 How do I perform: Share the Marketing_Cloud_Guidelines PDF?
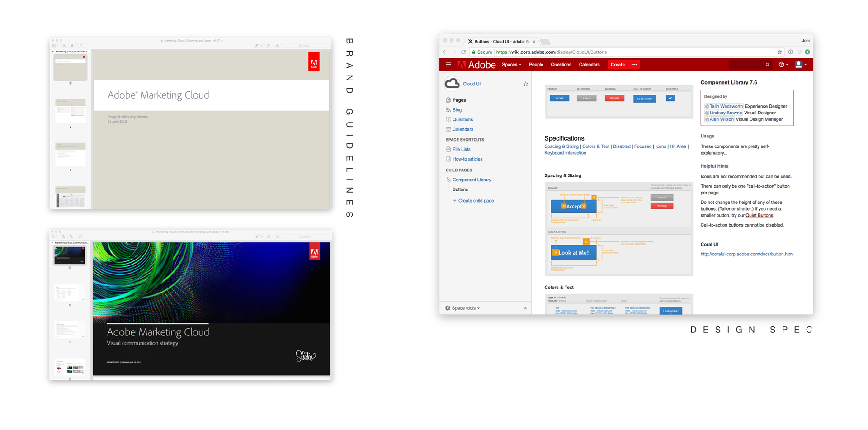81,45
